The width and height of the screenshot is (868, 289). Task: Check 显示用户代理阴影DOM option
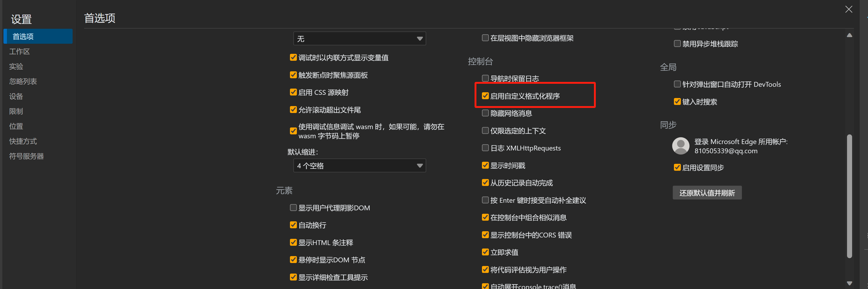(x=293, y=208)
